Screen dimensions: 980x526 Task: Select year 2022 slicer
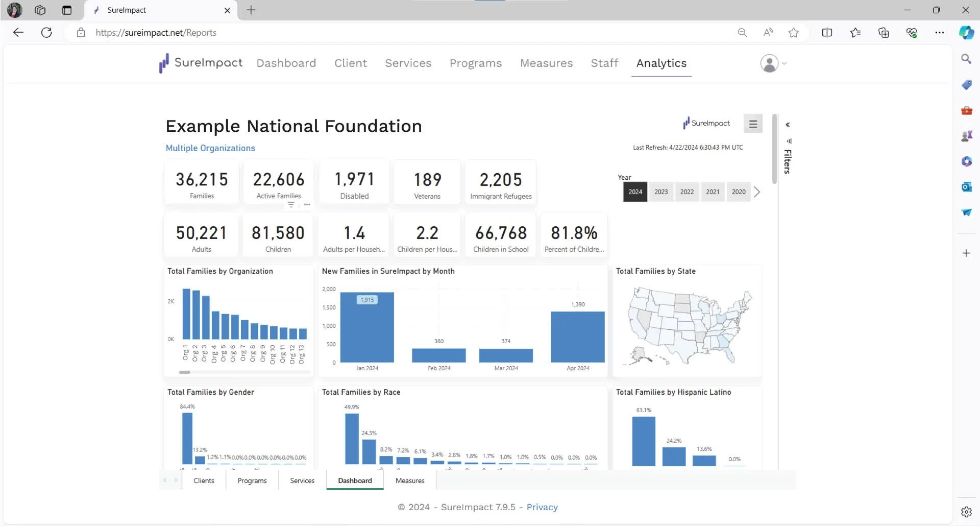coord(687,192)
